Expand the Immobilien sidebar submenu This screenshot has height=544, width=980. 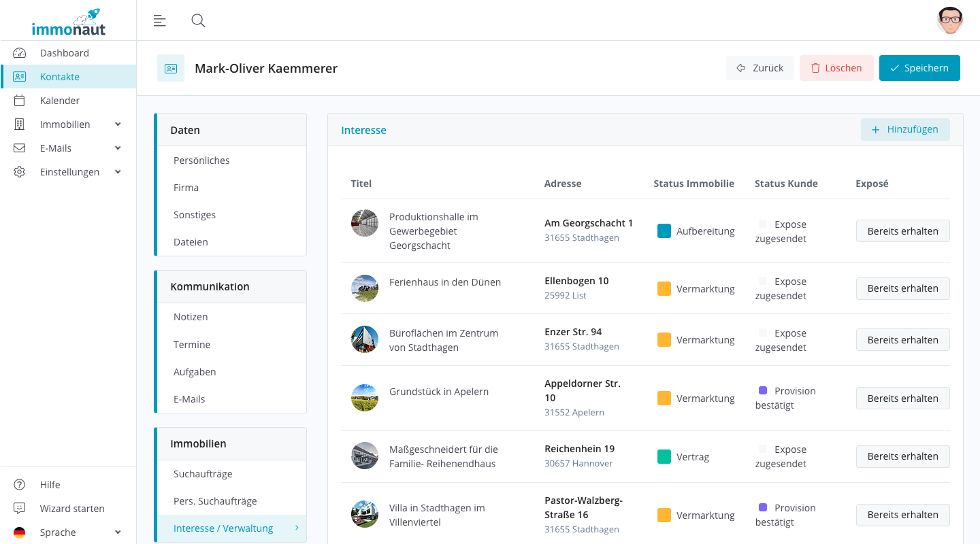click(118, 124)
